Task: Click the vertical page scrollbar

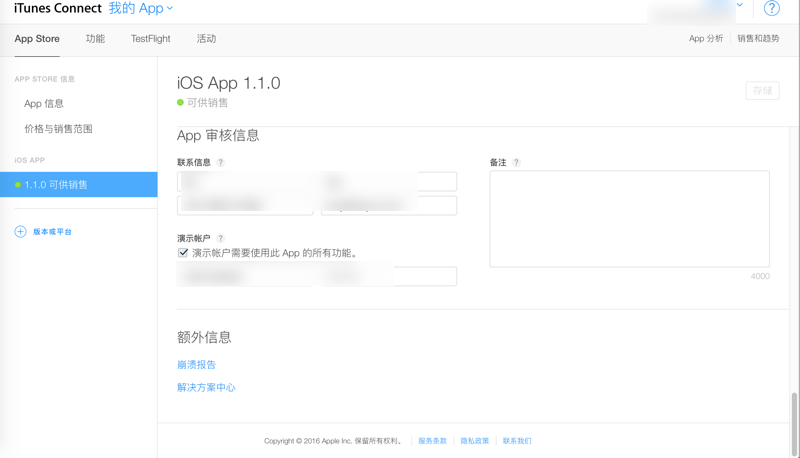Action: point(795,420)
